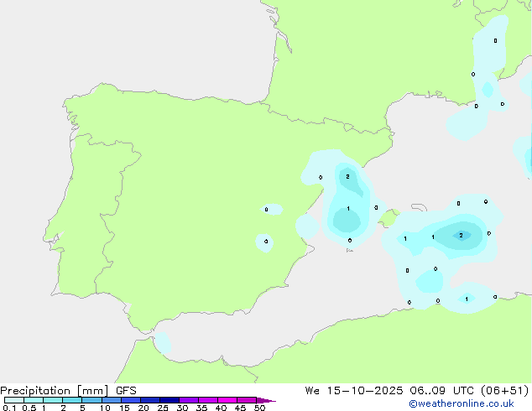Click the 0.1–0.5 mm legend swatch

(14, 400)
